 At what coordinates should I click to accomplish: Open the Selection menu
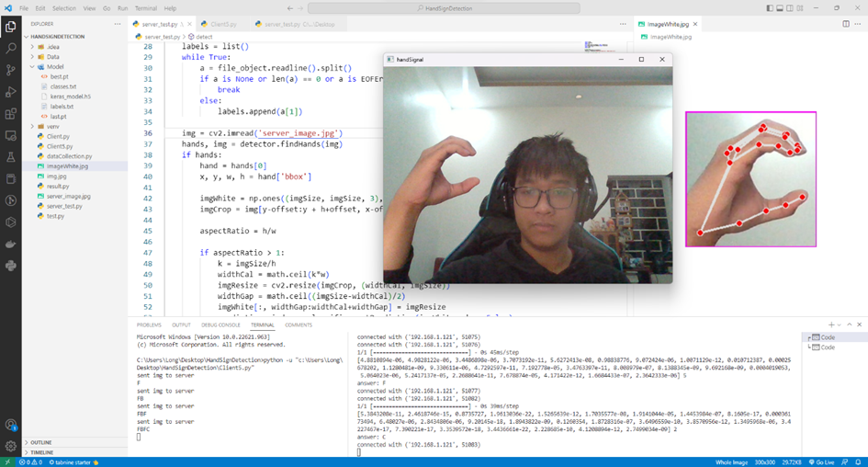click(x=64, y=8)
